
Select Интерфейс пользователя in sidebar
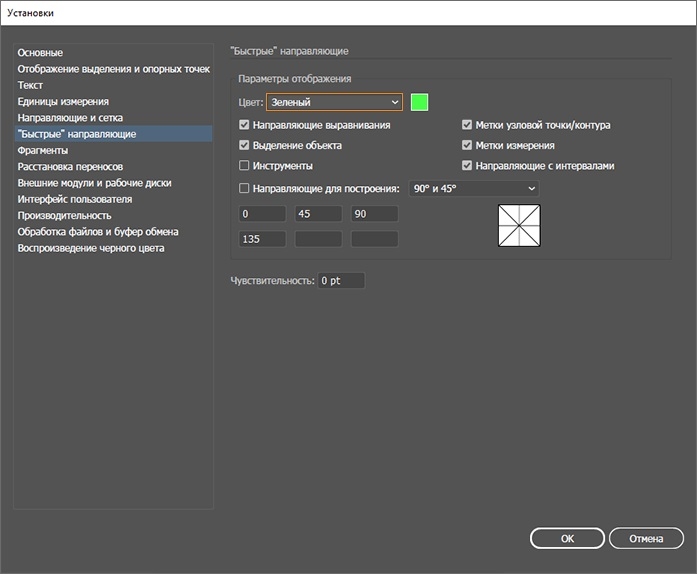point(75,199)
